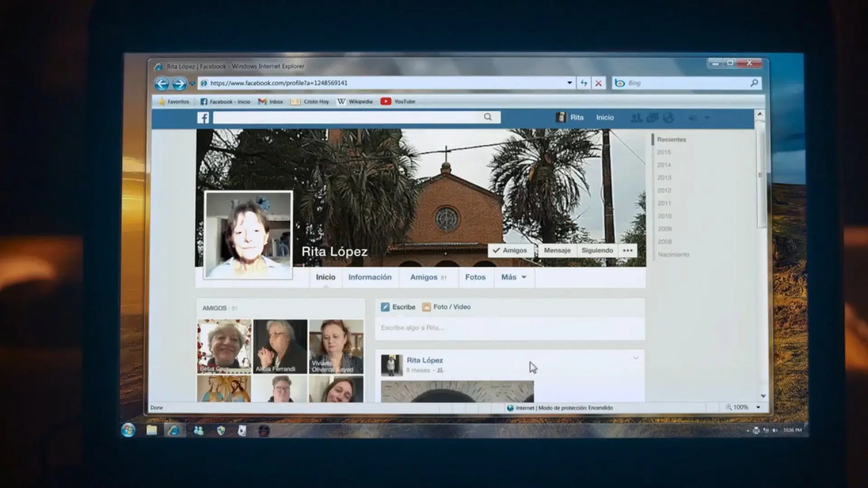Switch to the Fotos tab
This screenshot has height=488, width=868.
[x=475, y=277]
